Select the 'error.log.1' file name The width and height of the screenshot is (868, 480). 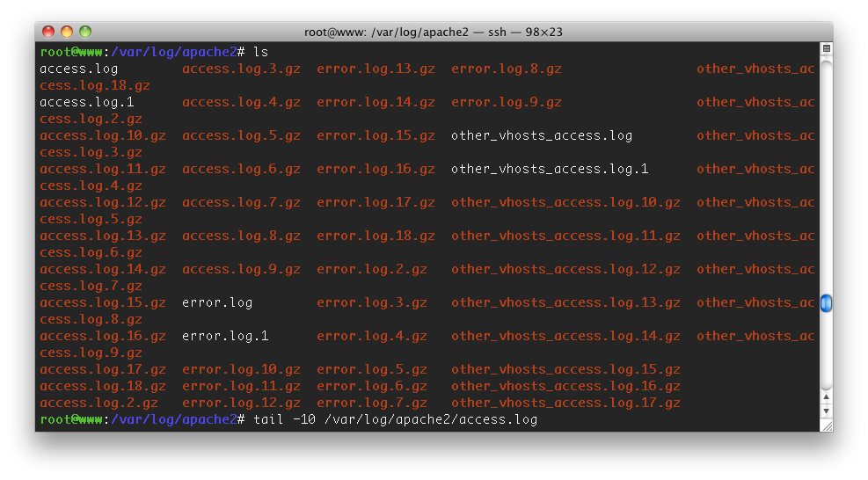click(225, 336)
